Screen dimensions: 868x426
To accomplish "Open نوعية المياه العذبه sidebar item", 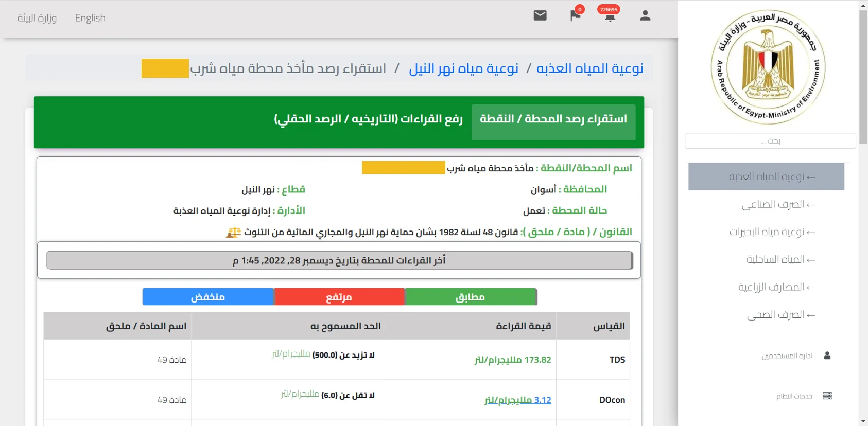I will click(x=766, y=176).
